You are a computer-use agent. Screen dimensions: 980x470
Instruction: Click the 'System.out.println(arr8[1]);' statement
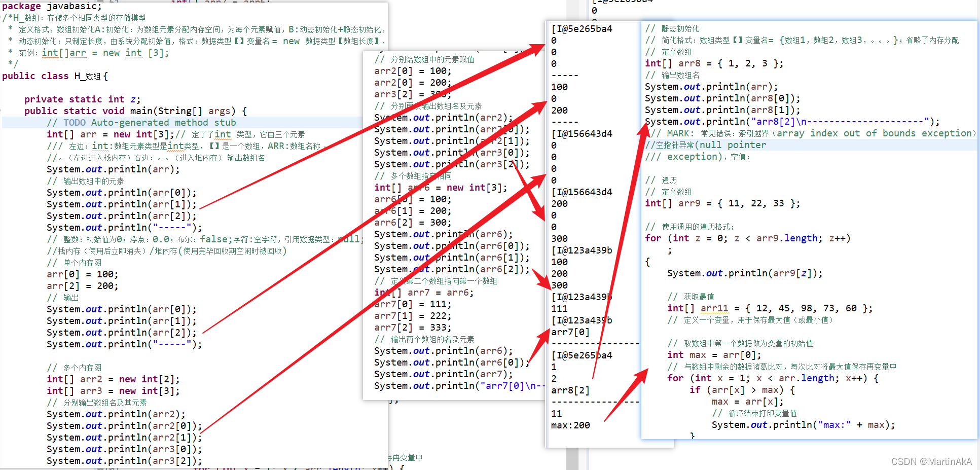pos(722,110)
